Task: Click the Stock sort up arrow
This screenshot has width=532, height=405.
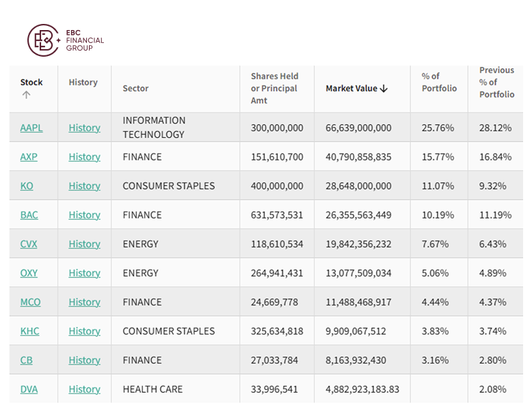Action: click(x=26, y=95)
